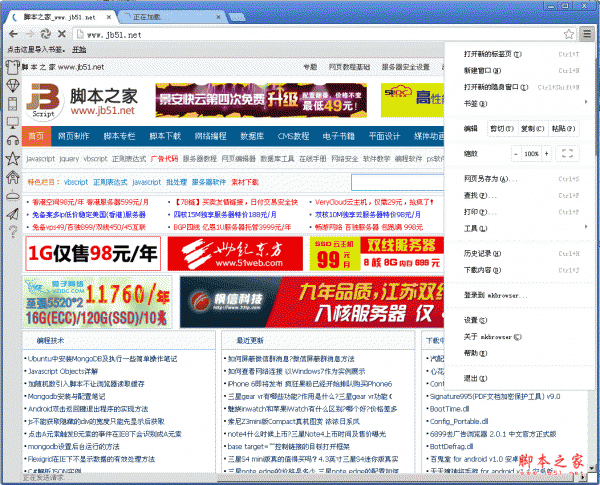The height and width of the screenshot is (485, 600).
Task: Click the mobile phone sidebar icon
Action: pos(13,104)
